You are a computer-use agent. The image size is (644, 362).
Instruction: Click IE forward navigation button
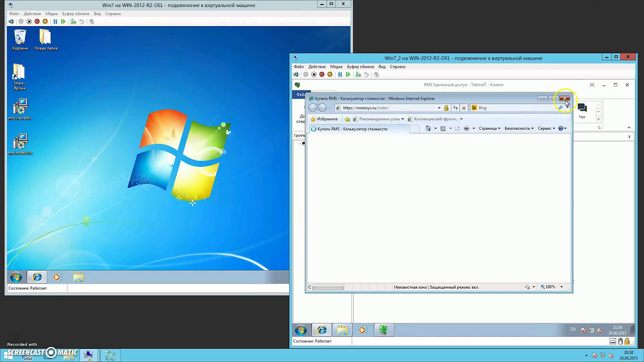tap(323, 108)
